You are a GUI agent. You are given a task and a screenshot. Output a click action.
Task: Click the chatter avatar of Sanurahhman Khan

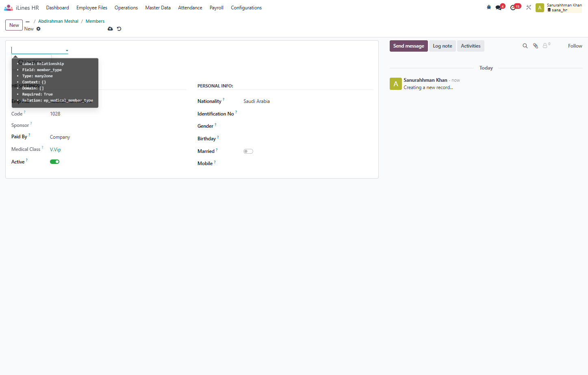(396, 84)
